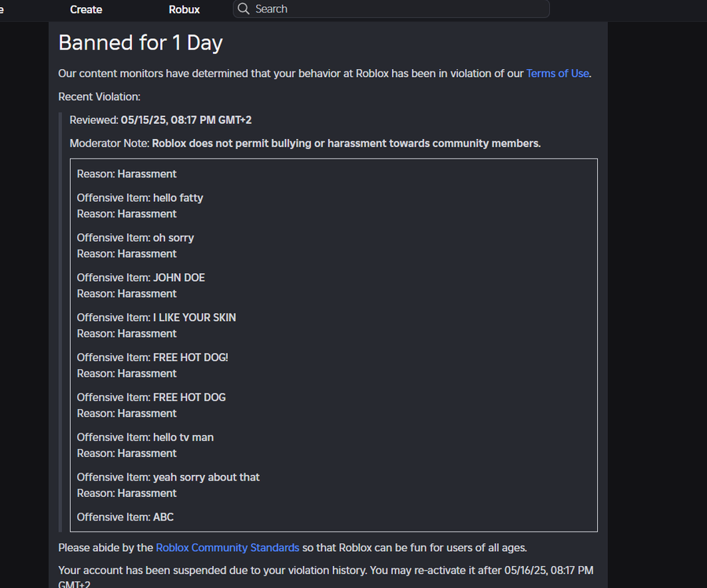This screenshot has height=588, width=707.
Task: Open the Roblox Community Standards link
Action: 227,547
